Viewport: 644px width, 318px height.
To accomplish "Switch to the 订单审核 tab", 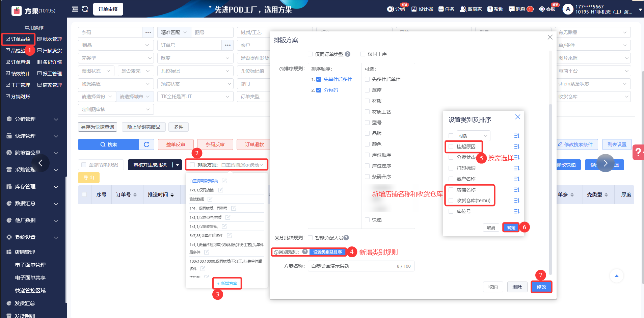I will 108,9.
